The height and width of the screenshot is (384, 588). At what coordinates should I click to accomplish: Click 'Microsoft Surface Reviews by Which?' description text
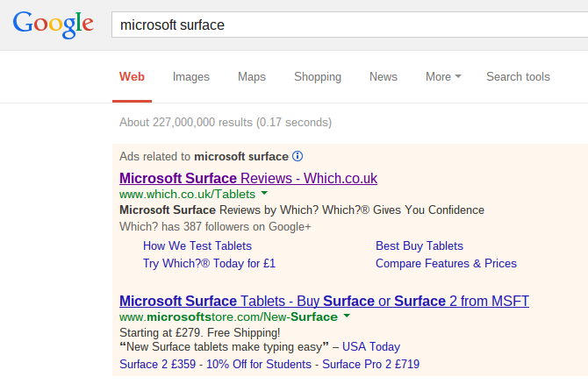[x=302, y=210]
